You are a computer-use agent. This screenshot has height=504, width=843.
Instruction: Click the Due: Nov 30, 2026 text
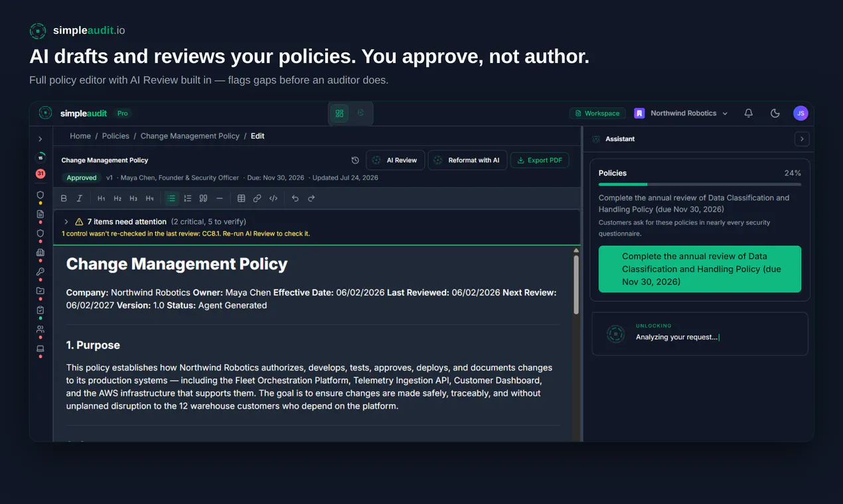(275, 178)
